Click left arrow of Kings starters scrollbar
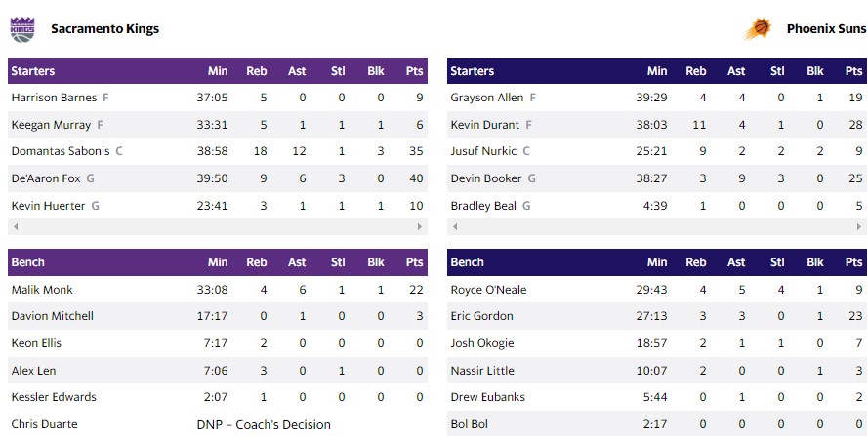 click(x=13, y=227)
